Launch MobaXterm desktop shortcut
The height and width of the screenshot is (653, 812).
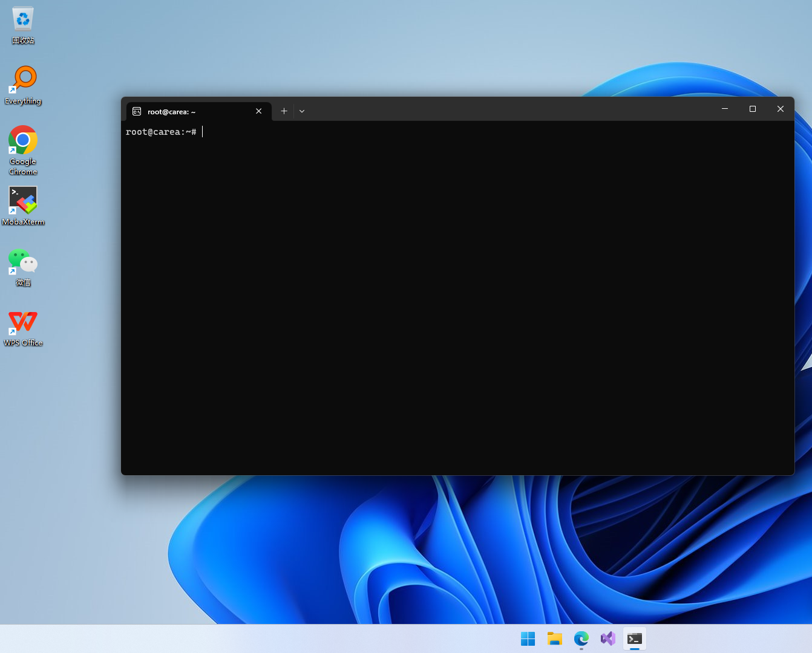[x=23, y=206]
